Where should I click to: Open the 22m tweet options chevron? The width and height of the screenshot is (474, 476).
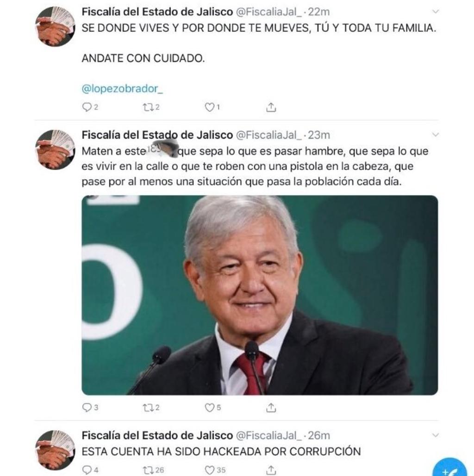point(436,12)
